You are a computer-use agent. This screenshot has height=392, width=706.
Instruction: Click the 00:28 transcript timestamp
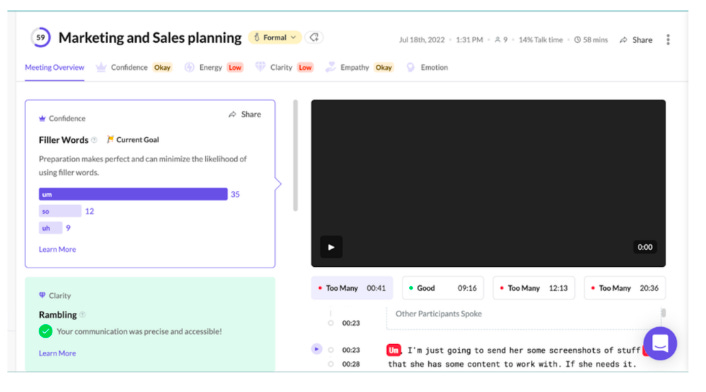[351, 364]
